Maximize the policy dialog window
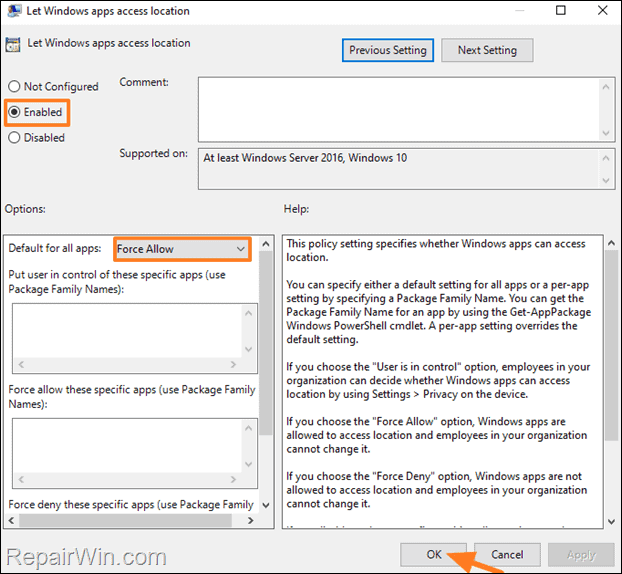 coord(561,10)
